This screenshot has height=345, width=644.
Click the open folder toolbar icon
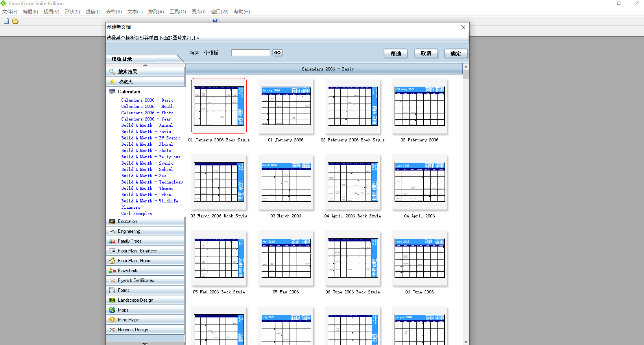coord(15,21)
